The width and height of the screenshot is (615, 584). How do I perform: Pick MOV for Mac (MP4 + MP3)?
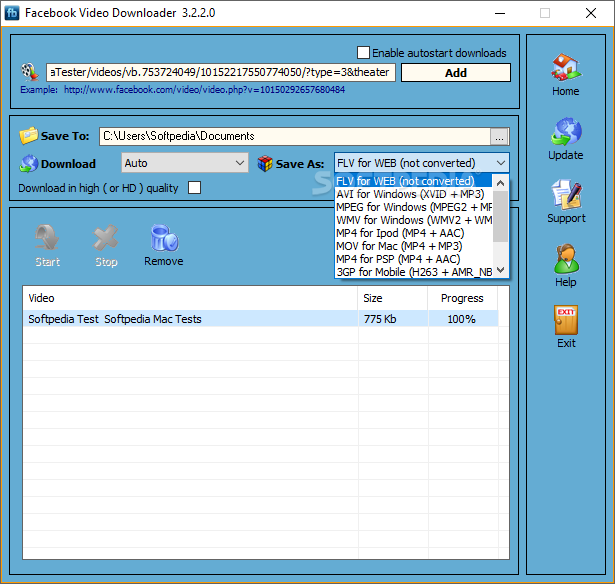pos(414,246)
